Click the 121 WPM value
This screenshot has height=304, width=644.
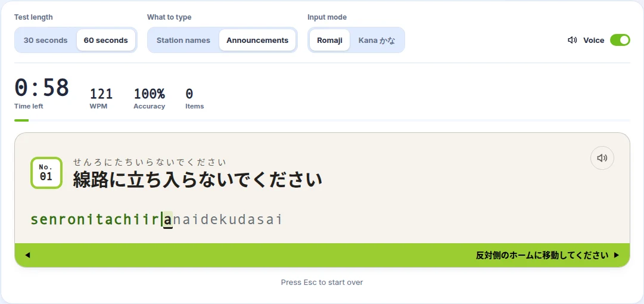[101, 94]
